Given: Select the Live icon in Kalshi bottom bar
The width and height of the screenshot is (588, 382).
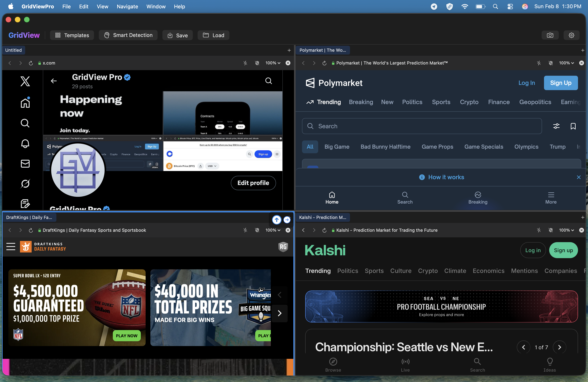Looking at the screenshot, I should tap(405, 365).
